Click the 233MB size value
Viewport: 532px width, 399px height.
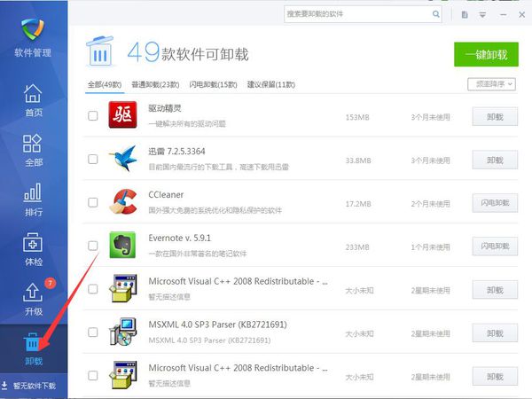click(357, 247)
